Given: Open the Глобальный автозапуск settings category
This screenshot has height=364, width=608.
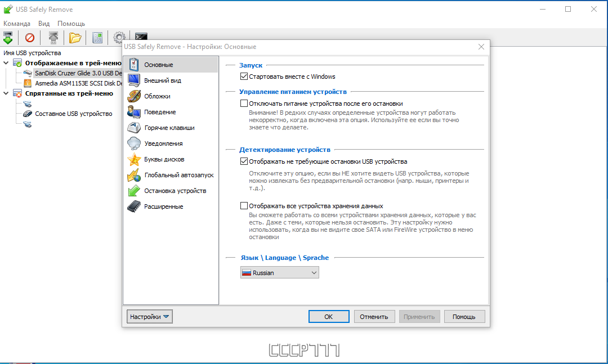Looking at the screenshot, I should pos(171,175).
